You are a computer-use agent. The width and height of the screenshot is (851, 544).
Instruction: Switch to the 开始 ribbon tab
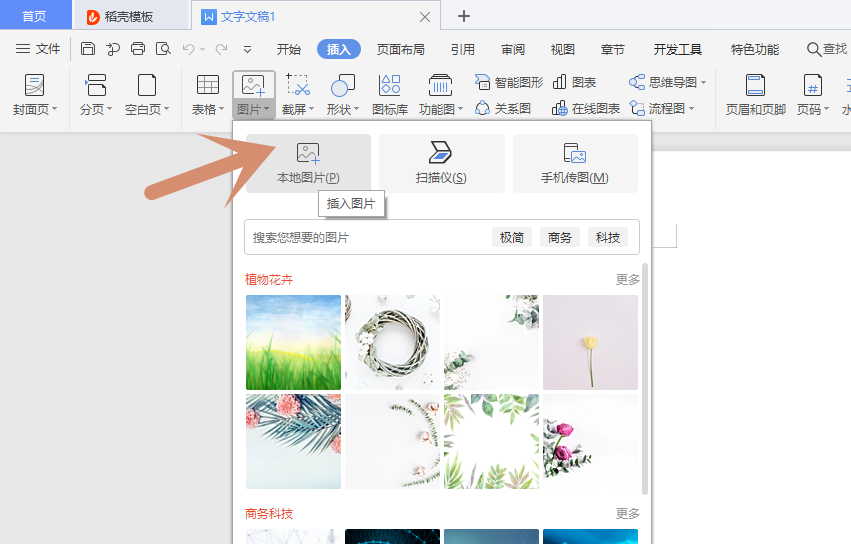pos(288,49)
